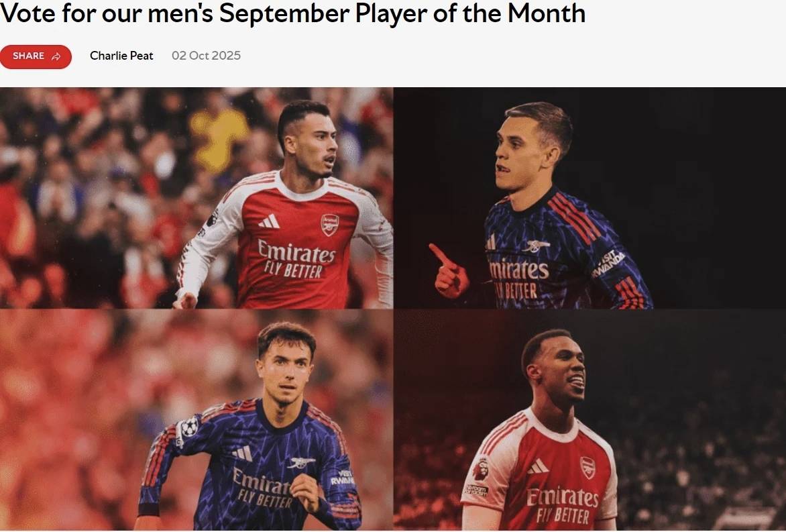The image size is (786, 532).
Task: Click Arsenal crest on top-left red shirt
Action: (x=329, y=223)
